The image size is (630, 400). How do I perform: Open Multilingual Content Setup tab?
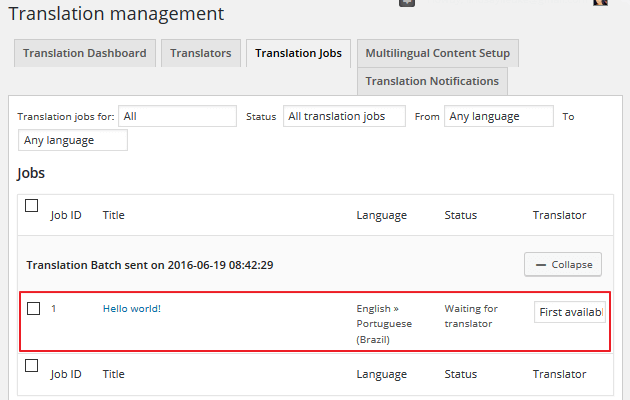pos(438,53)
